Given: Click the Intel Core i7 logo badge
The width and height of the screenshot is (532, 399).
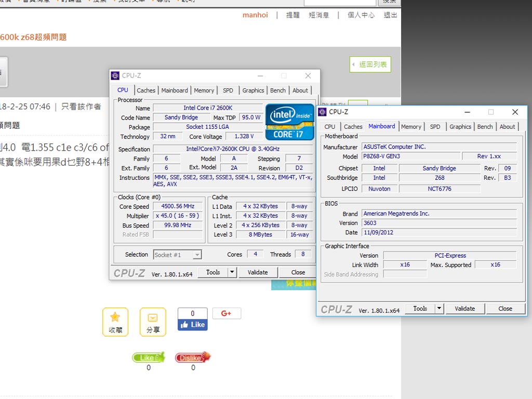Looking at the screenshot, I should pos(290,122).
